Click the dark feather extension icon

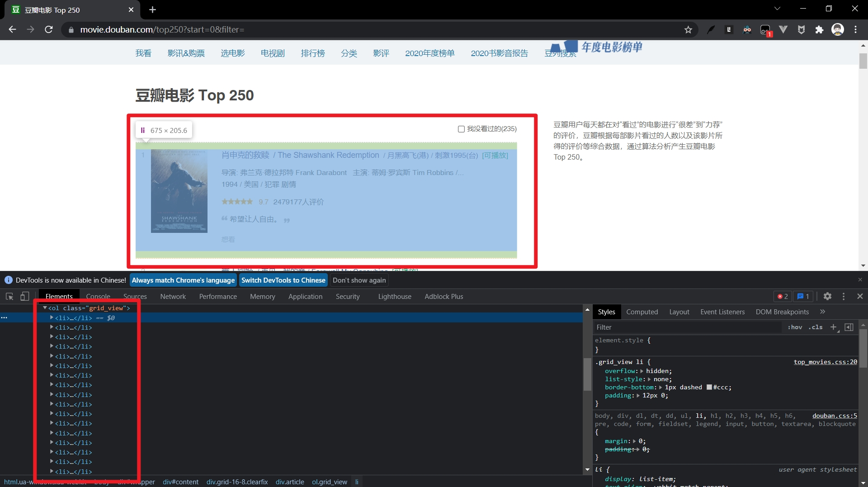pyautogui.click(x=711, y=30)
